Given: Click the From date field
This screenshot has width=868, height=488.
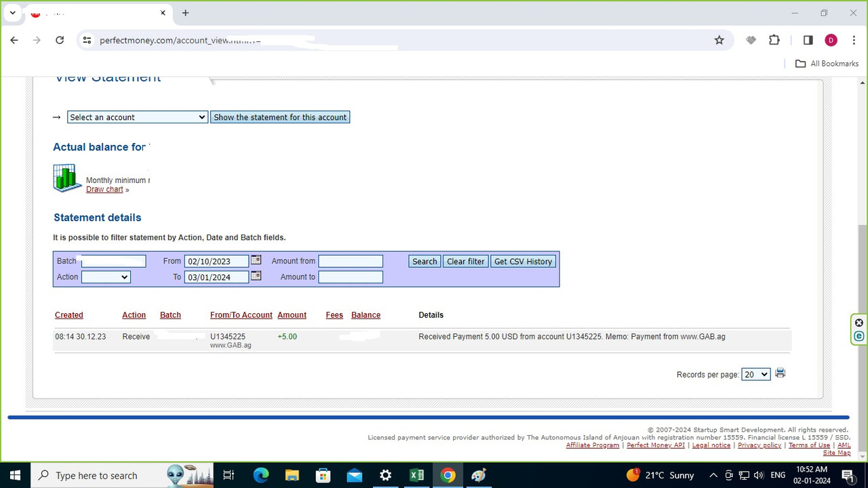Looking at the screenshot, I should [217, 262].
